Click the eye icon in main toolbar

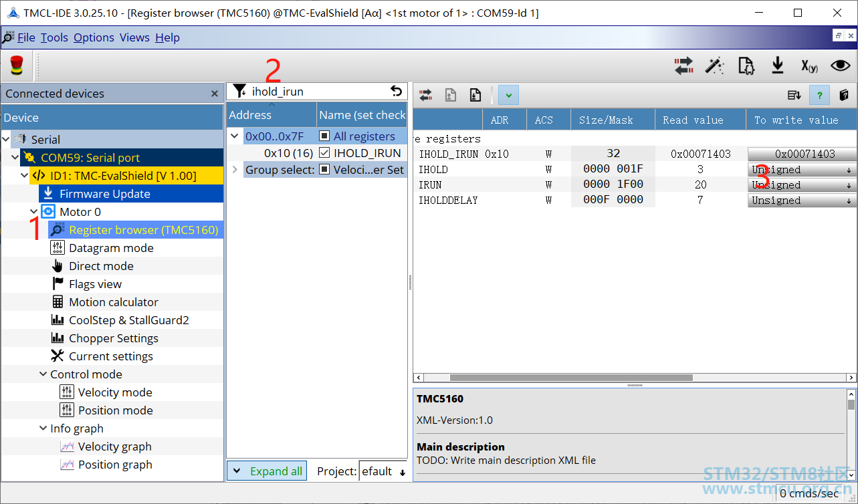click(x=841, y=66)
